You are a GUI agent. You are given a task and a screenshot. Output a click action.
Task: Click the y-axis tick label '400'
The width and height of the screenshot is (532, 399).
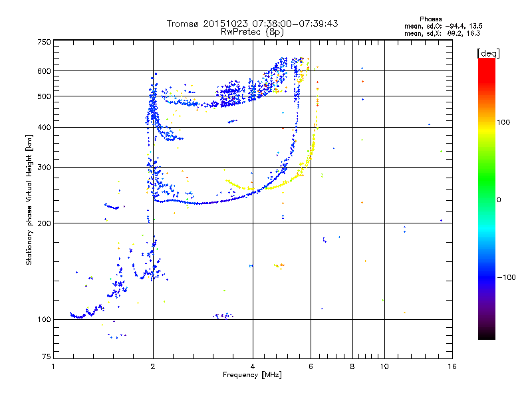tap(45, 128)
